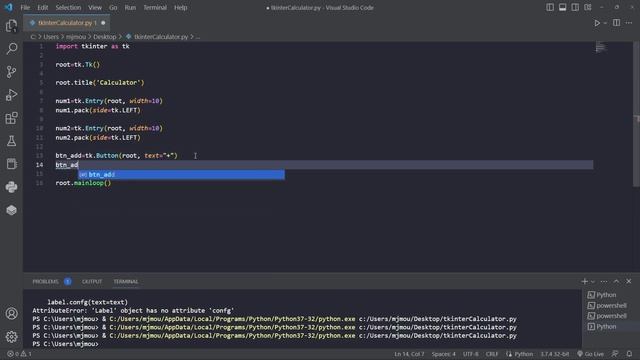Toggle primary side bar layout icon
640x360 pixels.
click(550, 7)
